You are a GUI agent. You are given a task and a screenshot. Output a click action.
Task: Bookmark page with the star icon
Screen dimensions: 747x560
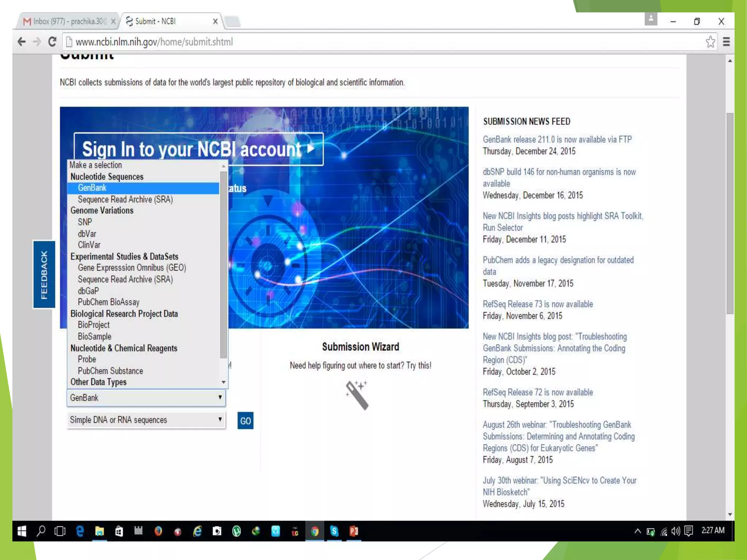pos(710,42)
